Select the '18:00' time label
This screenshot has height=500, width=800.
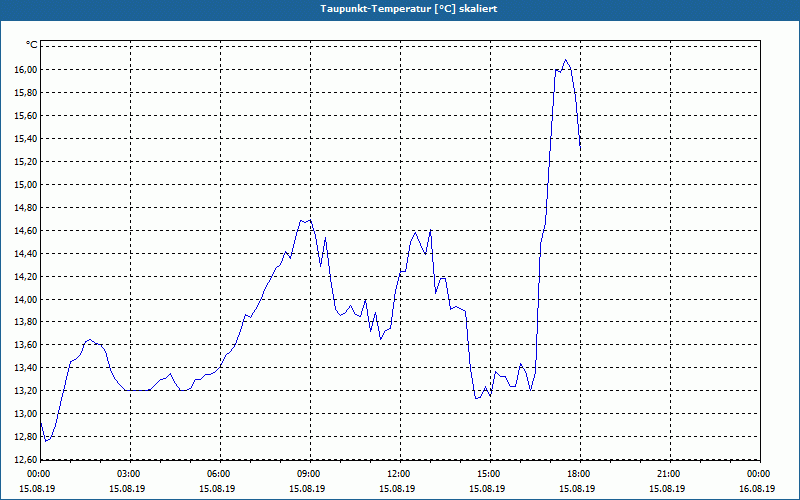tap(581, 474)
